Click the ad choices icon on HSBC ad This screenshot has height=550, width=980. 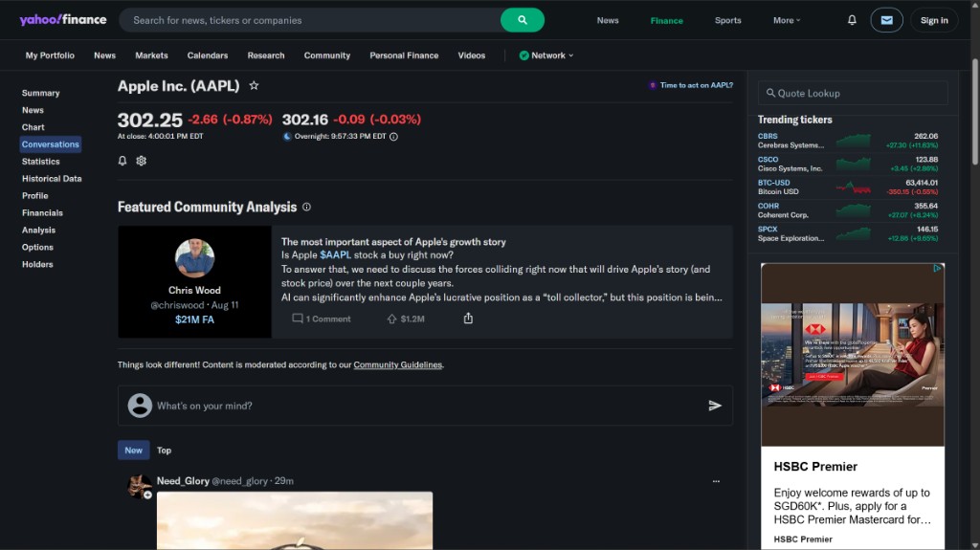pyautogui.click(x=938, y=268)
